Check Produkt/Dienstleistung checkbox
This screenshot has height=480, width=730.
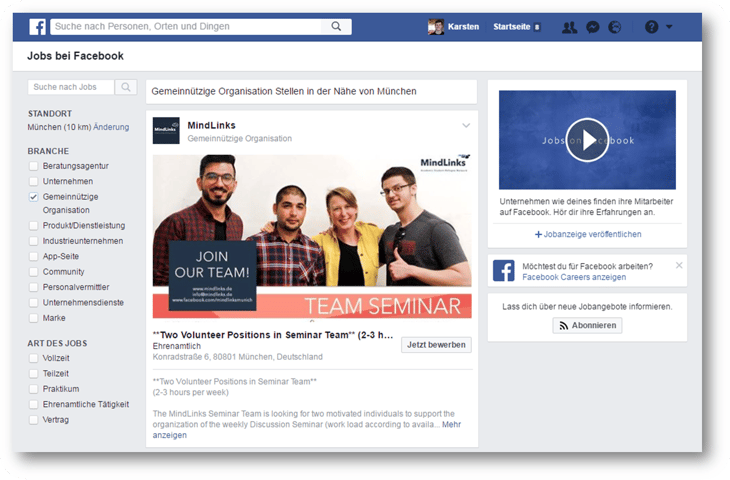34,226
